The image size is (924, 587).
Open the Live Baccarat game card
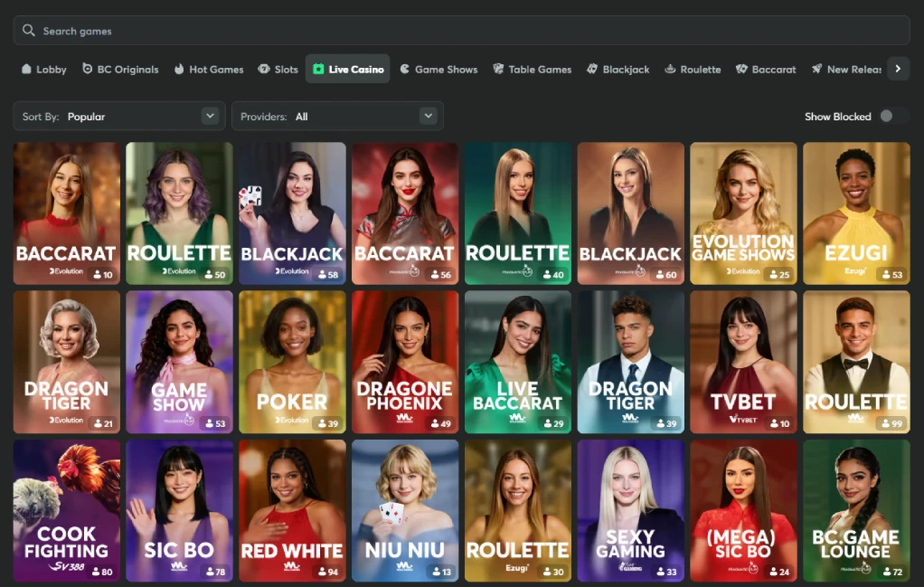518,362
